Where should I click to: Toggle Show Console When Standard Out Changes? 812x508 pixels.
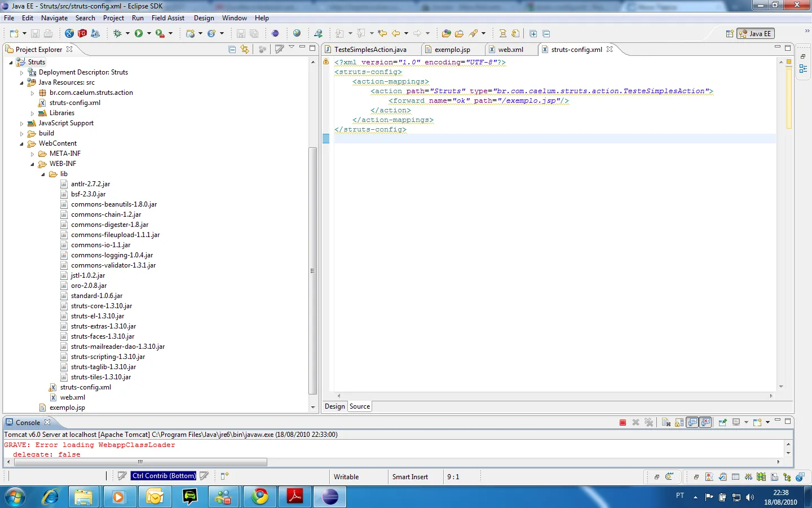[692, 422]
